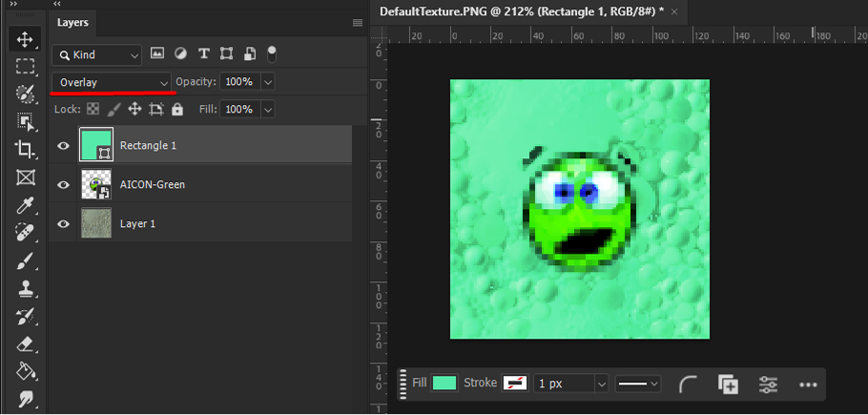Select the Clone Stamp tool
The height and width of the screenshot is (415, 868).
coord(25,288)
